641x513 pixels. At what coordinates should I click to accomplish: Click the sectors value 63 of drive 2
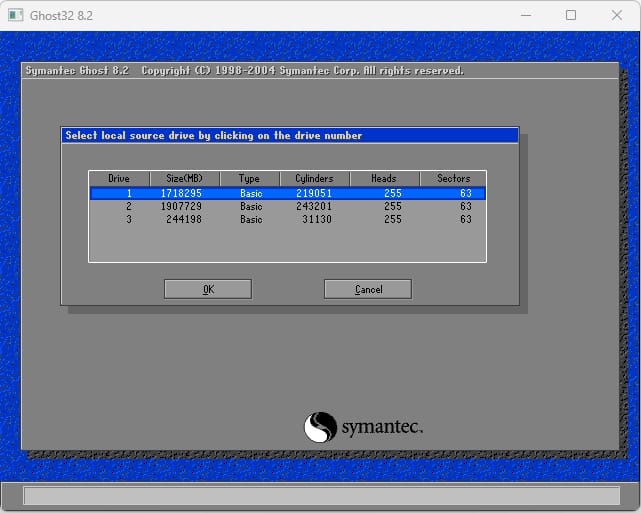pos(466,206)
